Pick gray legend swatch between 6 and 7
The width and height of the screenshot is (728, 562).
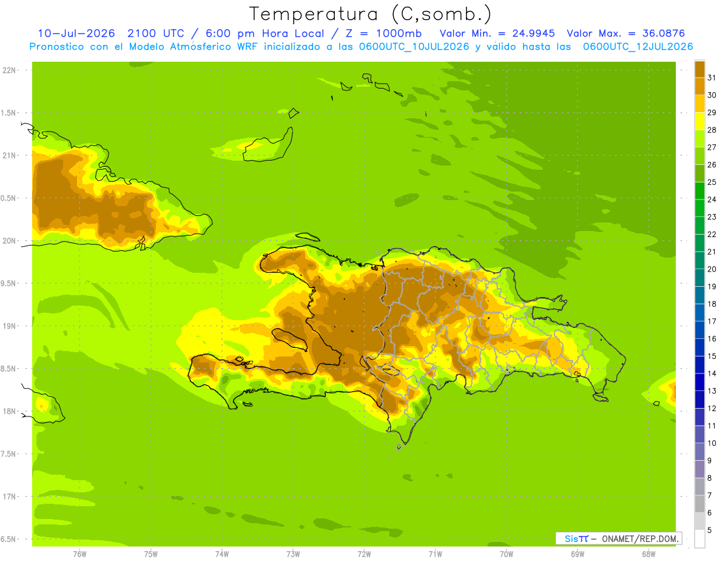coord(699,504)
